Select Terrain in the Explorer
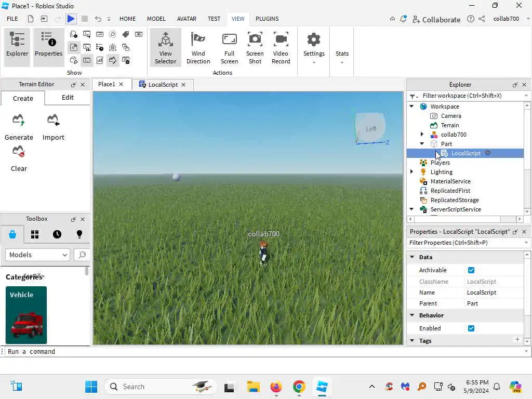Image resolution: width=532 pixels, height=399 pixels. pos(449,125)
